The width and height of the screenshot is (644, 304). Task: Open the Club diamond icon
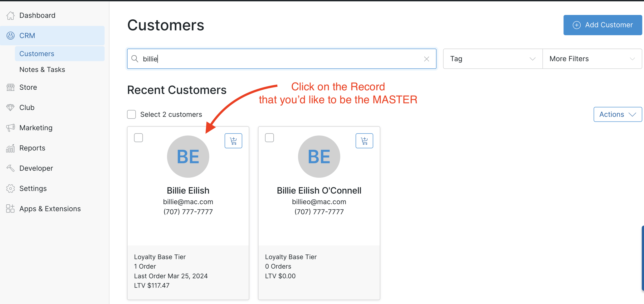(10, 107)
